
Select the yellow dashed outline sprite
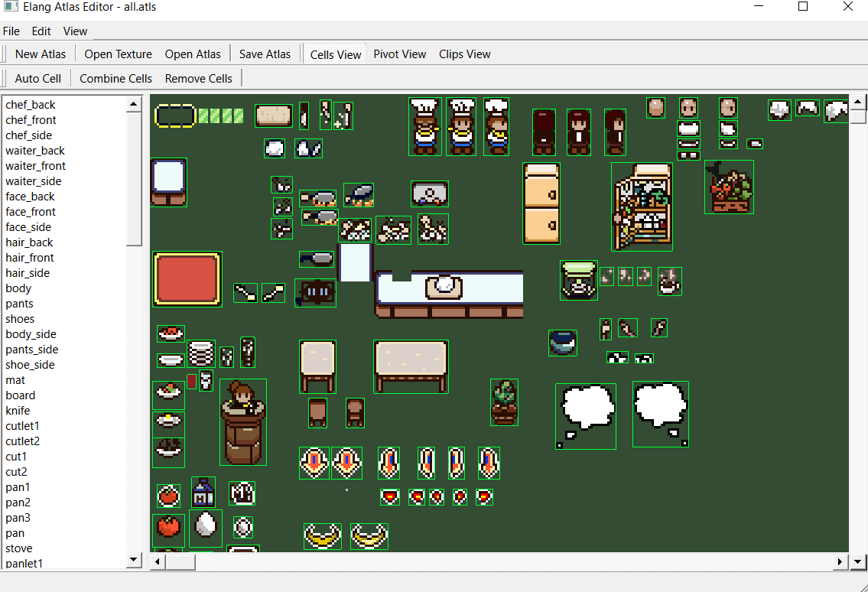175,115
